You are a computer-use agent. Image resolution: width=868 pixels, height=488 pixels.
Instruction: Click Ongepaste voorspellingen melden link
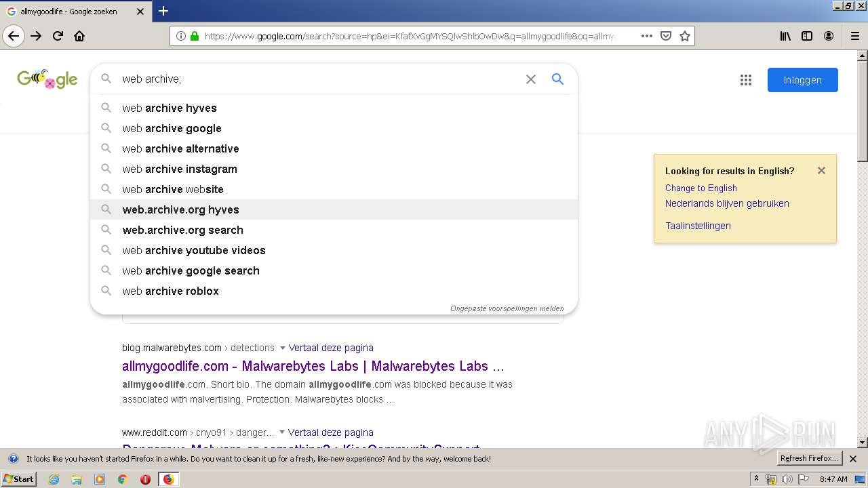pos(507,308)
